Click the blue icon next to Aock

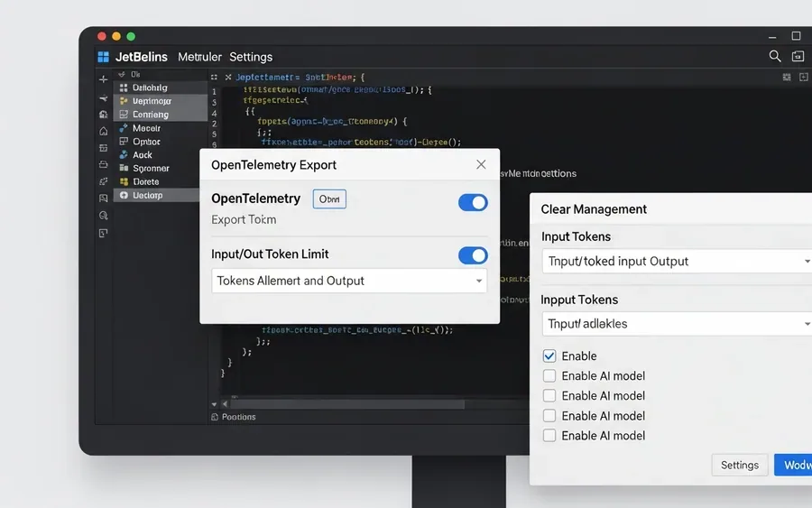point(124,155)
